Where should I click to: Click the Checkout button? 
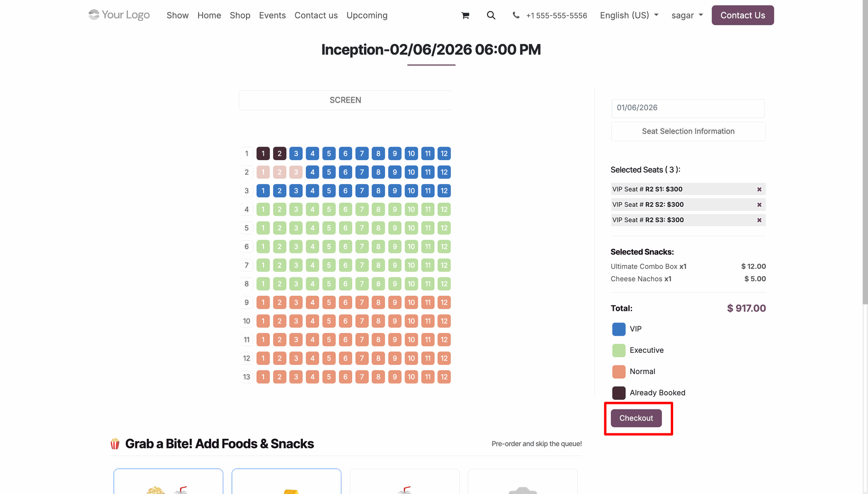click(x=636, y=418)
